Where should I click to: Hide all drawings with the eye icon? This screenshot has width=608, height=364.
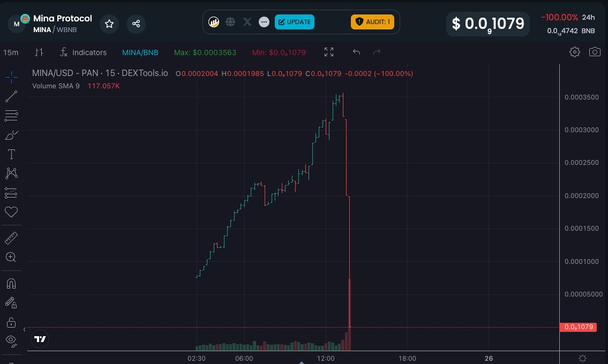click(x=11, y=342)
